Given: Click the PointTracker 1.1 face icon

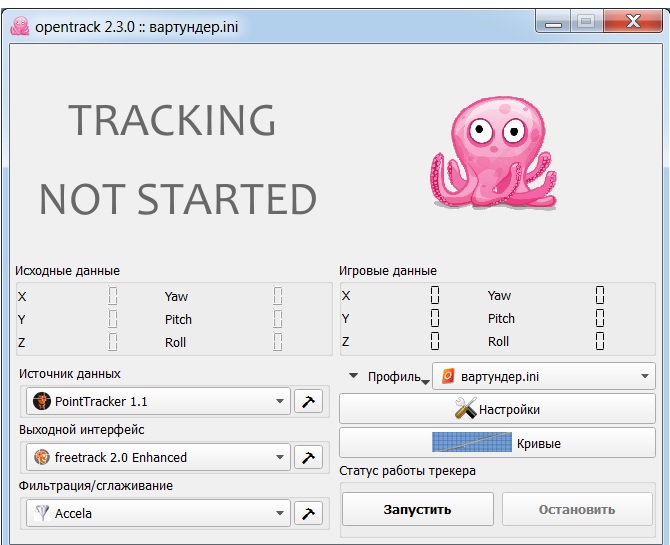Looking at the screenshot, I should (41, 401).
